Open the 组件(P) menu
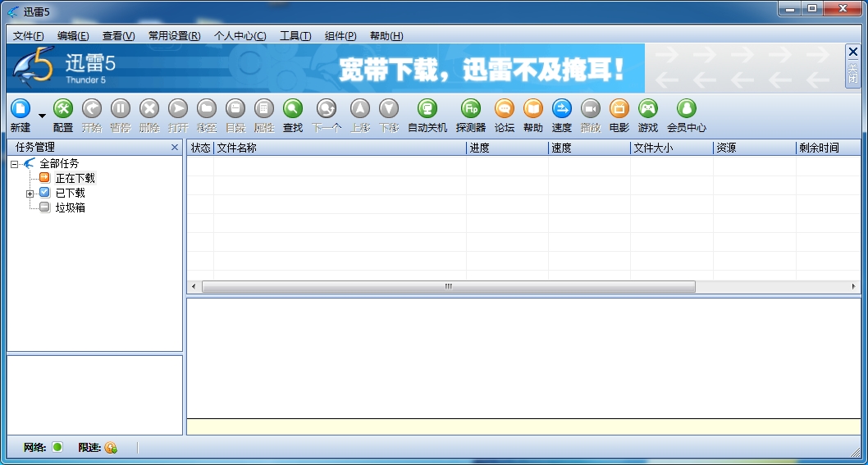 click(340, 36)
